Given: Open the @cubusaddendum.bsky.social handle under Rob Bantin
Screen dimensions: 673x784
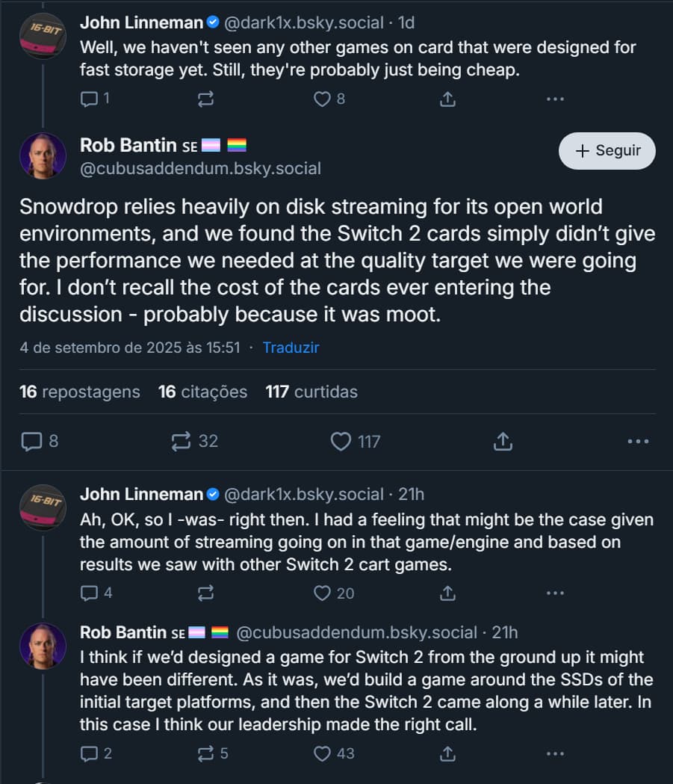Looking at the screenshot, I should tap(200, 168).
